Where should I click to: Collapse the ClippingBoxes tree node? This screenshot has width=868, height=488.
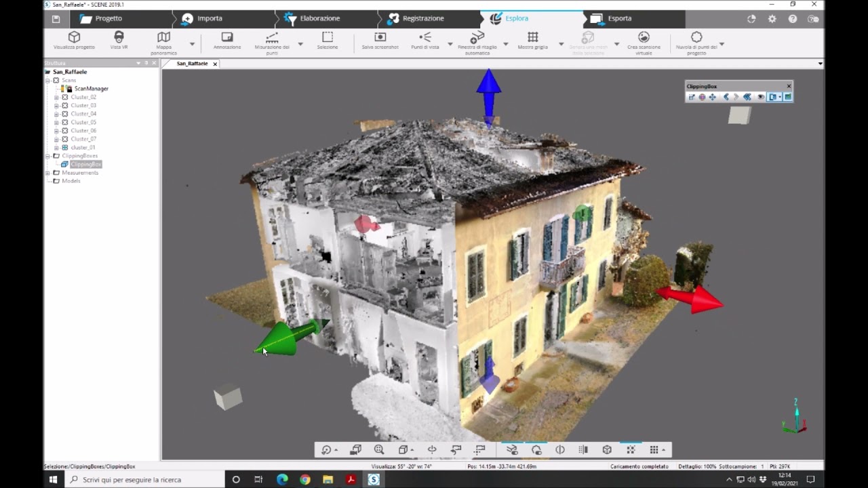[x=47, y=156]
